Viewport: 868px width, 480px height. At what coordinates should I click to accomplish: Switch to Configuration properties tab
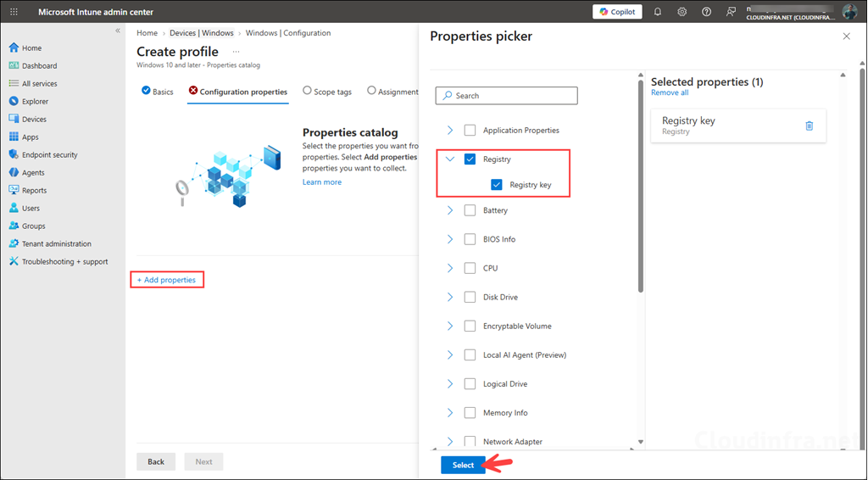[238, 92]
